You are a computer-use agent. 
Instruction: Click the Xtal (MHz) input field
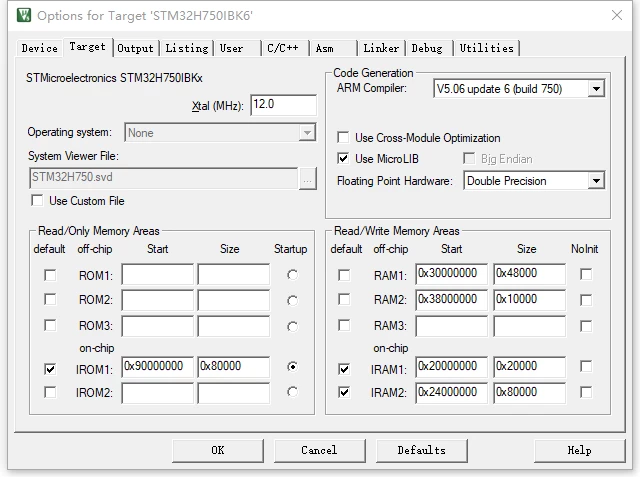[x=283, y=105]
